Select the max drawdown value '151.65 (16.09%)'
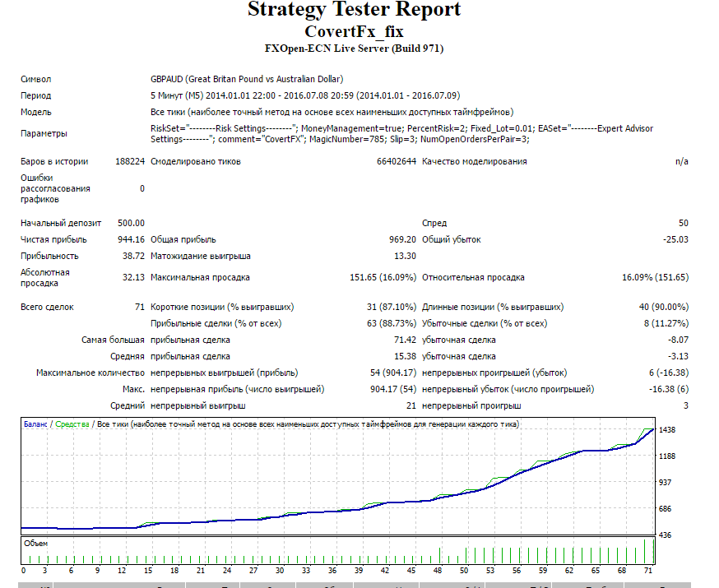 (x=383, y=278)
